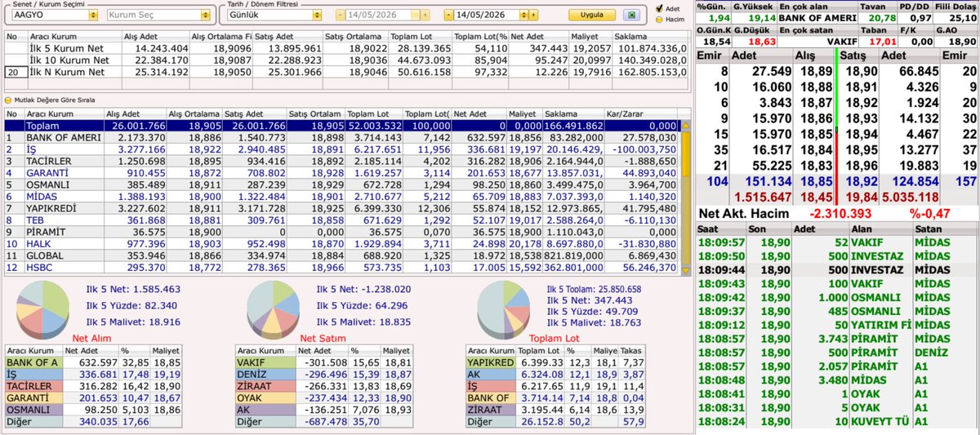Viewport: 980px width, 435px height.
Task: Click the plus button after the start date
Action: tap(424, 15)
